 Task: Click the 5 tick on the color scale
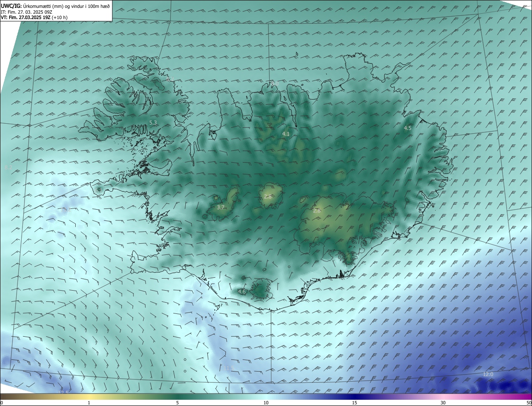point(177,403)
